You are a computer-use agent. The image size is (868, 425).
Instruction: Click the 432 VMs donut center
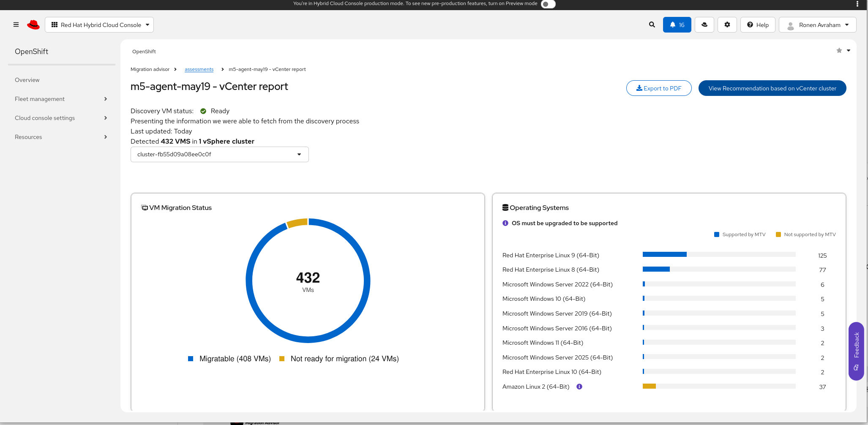pyautogui.click(x=308, y=281)
